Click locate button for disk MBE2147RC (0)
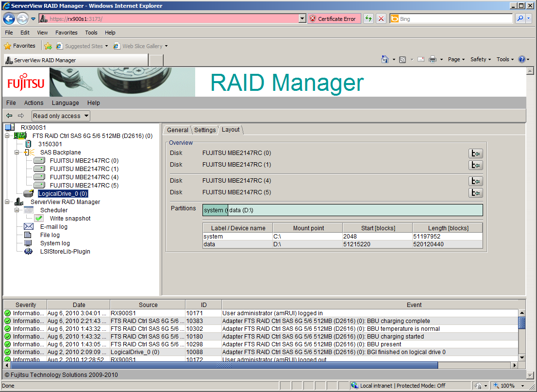This screenshot has width=537, height=392. coord(476,153)
